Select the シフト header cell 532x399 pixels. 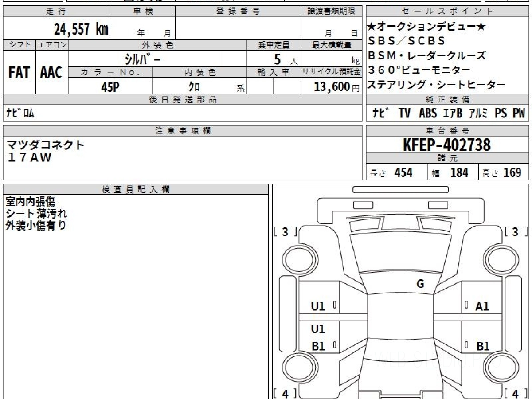(19, 45)
